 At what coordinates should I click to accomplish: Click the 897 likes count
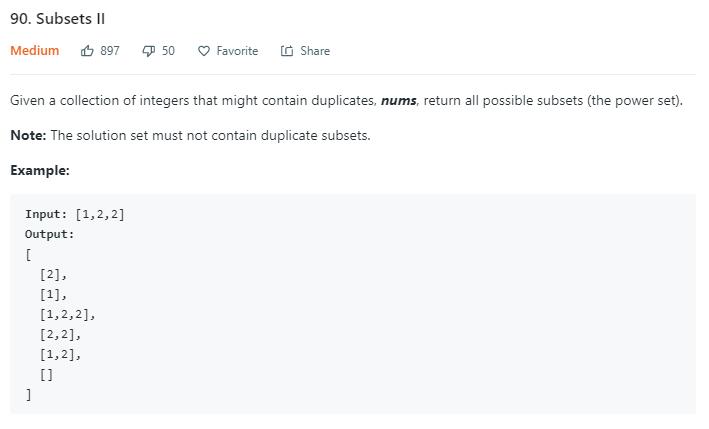pos(110,51)
